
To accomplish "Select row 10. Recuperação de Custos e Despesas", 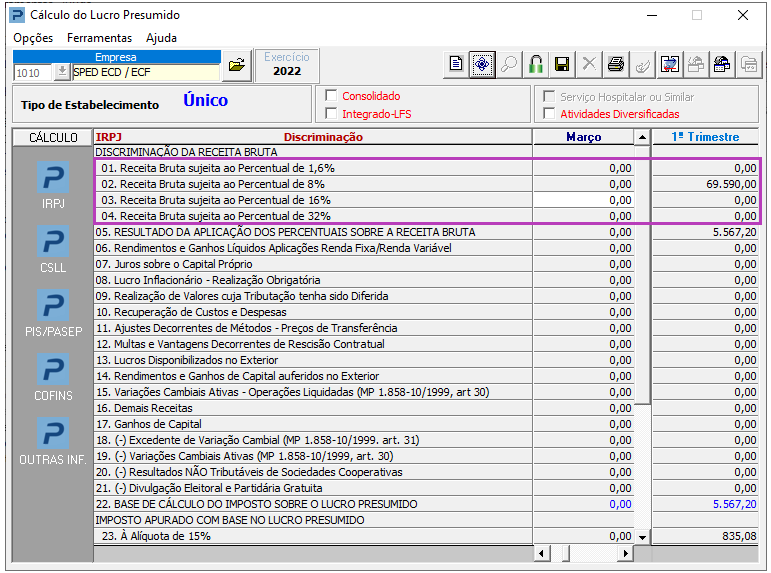I will click(313, 312).
